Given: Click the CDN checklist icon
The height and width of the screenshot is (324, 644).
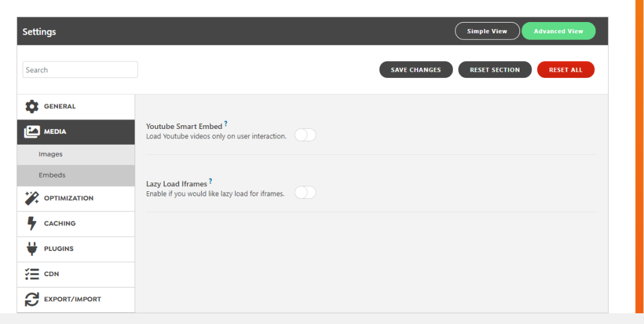Looking at the screenshot, I should (x=31, y=274).
